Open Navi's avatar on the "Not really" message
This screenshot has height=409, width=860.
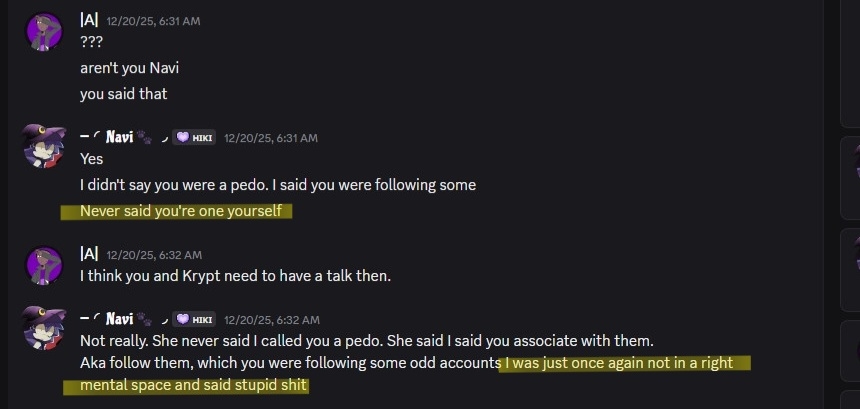[x=44, y=329]
